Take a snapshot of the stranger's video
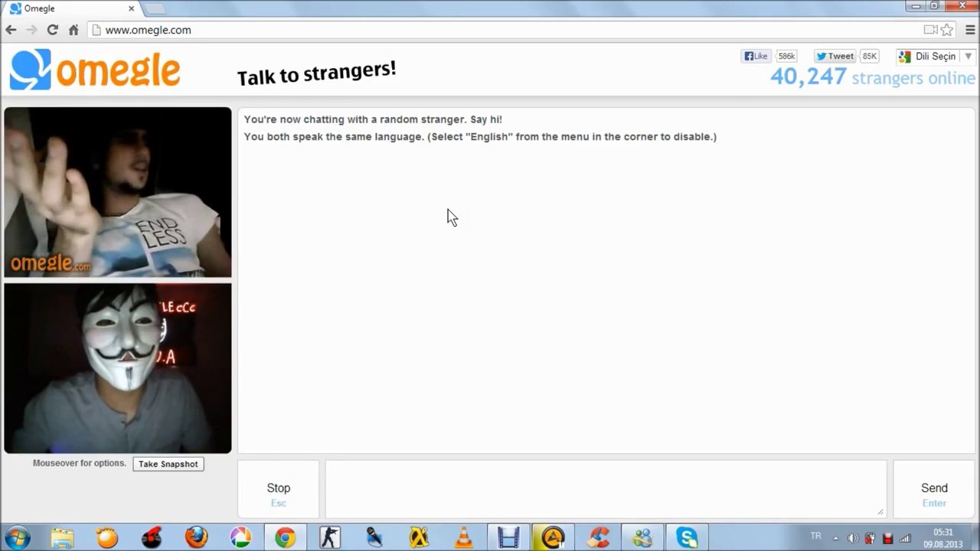Image resolution: width=980 pixels, height=551 pixels. tap(168, 464)
